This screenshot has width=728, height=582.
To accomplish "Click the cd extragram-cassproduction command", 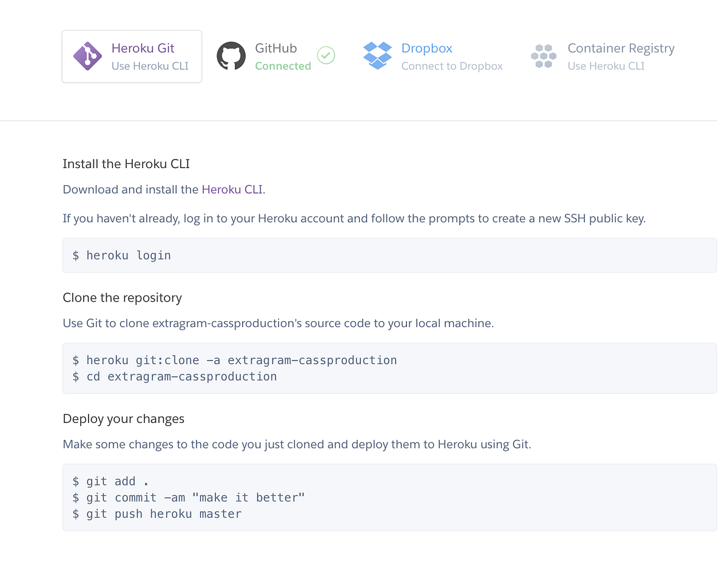I will pyautogui.click(x=175, y=376).
